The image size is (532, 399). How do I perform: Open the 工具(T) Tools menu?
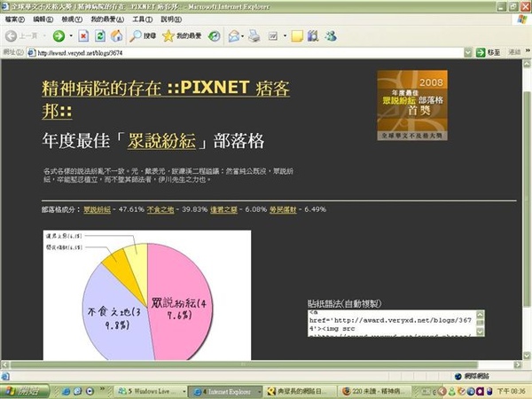[x=143, y=20]
